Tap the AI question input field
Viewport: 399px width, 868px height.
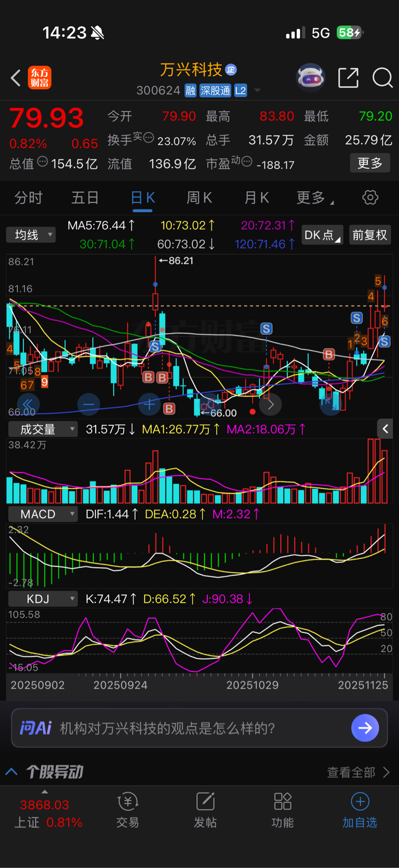point(199,728)
